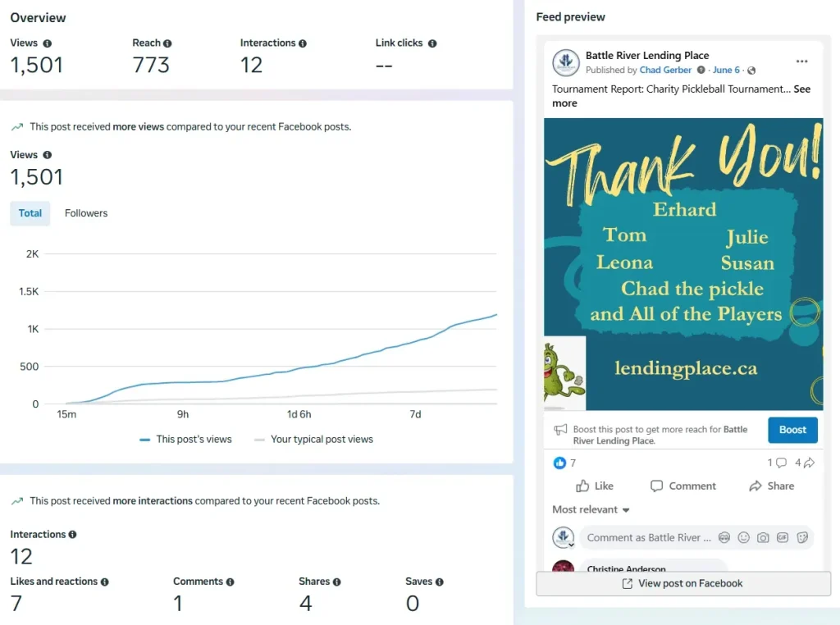This screenshot has height=625, width=840.
Task: Click the info icon beside Link clicks
Action: point(432,43)
